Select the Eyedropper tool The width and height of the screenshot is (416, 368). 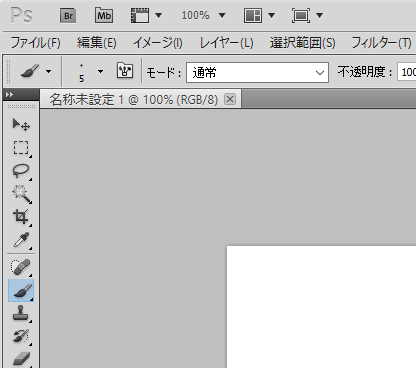(21, 240)
